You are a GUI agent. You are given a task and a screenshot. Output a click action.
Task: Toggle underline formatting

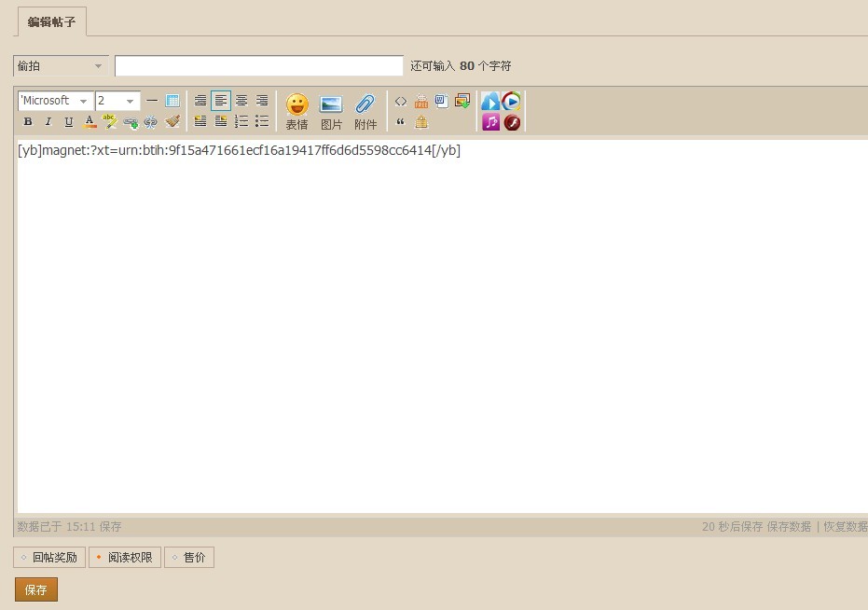click(68, 121)
